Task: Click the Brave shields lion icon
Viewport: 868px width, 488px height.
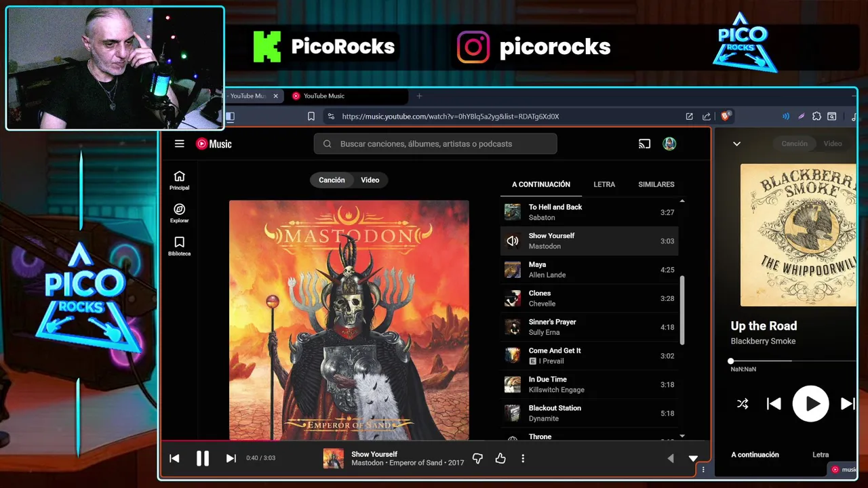Action: tap(725, 117)
